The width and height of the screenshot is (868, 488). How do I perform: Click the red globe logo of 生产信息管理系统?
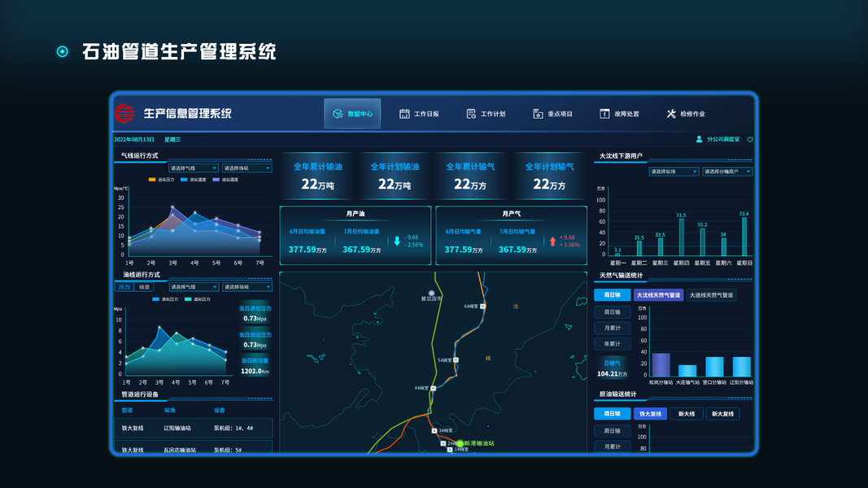click(124, 113)
